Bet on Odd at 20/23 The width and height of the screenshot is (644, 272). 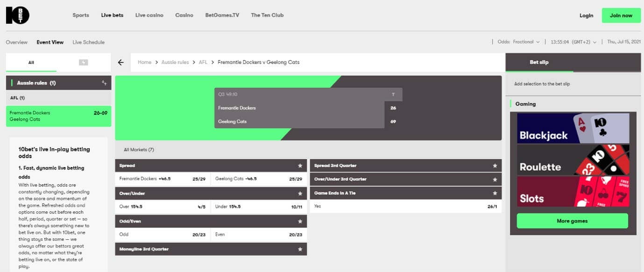(x=163, y=235)
